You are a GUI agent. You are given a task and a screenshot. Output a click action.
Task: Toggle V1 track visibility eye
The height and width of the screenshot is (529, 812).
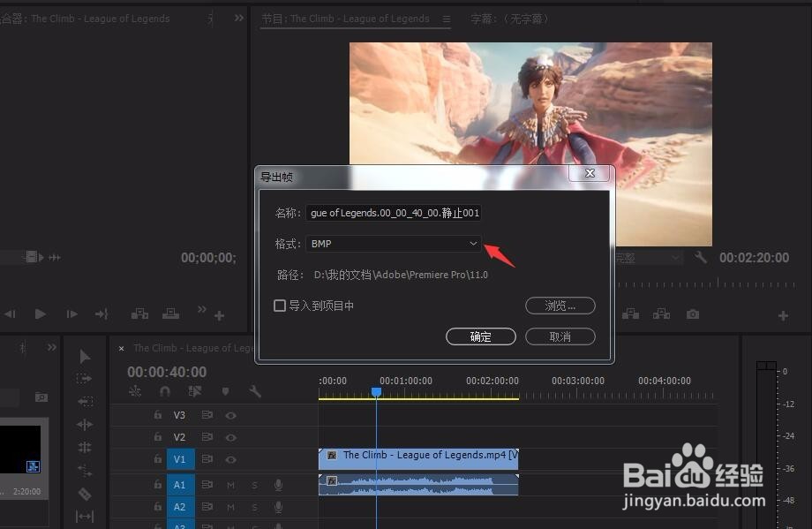coord(230,459)
